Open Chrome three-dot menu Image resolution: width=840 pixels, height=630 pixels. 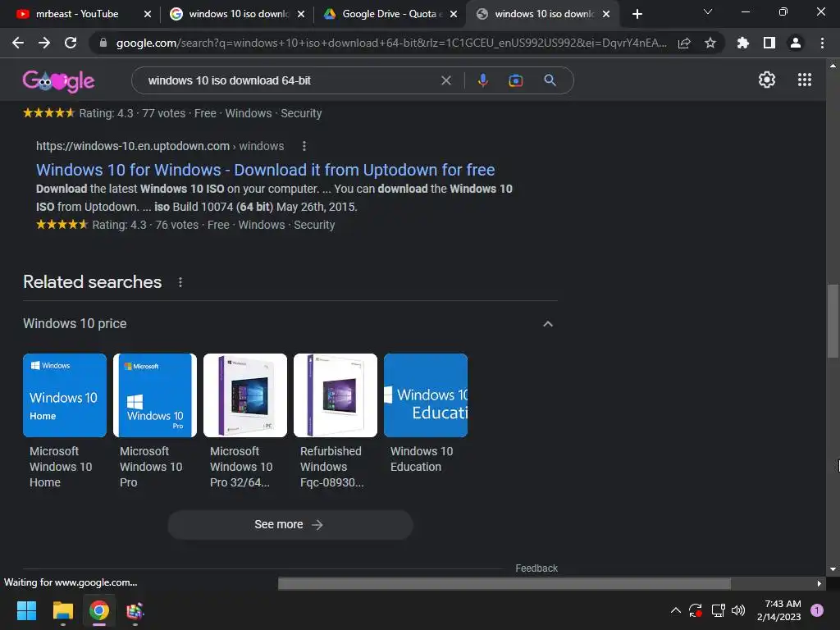coord(822,43)
